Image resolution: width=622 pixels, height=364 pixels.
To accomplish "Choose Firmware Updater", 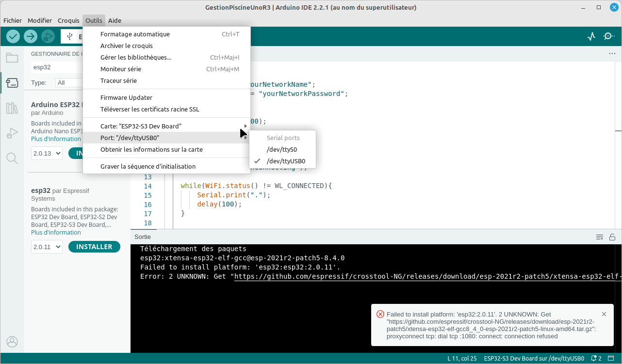I will 166,98.
